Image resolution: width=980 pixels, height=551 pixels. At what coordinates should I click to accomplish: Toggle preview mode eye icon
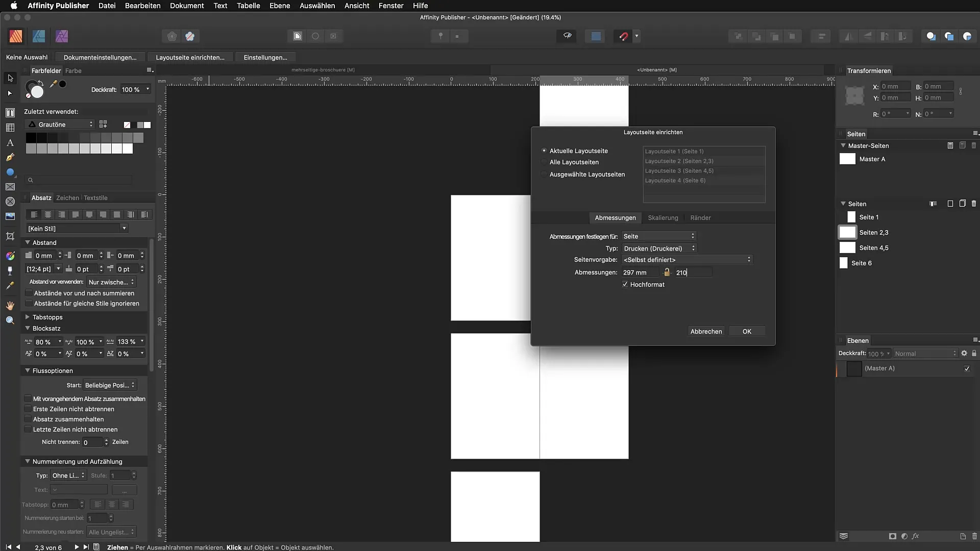(x=567, y=36)
